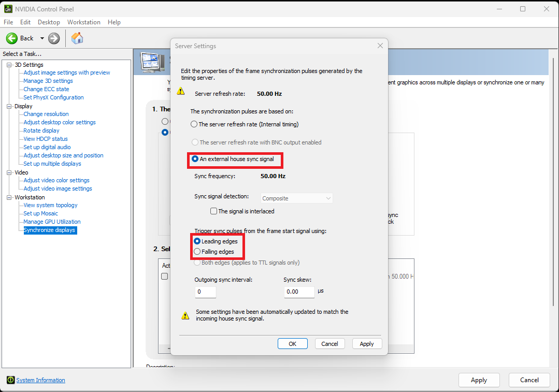Image resolution: width=559 pixels, height=392 pixels.
Task: Click the 50.00 Hz server refresh rate
Action: [269, 94]
